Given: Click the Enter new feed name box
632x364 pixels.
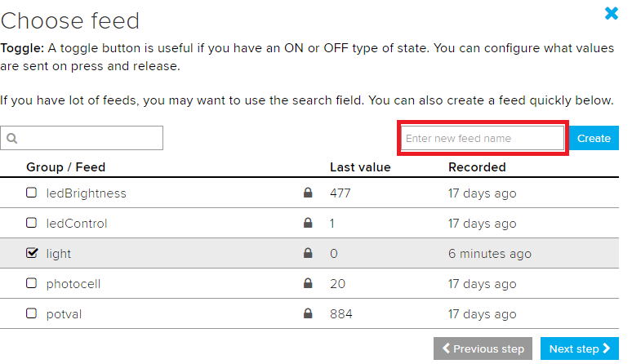Looking at the screenshot, I should point(482,139).
